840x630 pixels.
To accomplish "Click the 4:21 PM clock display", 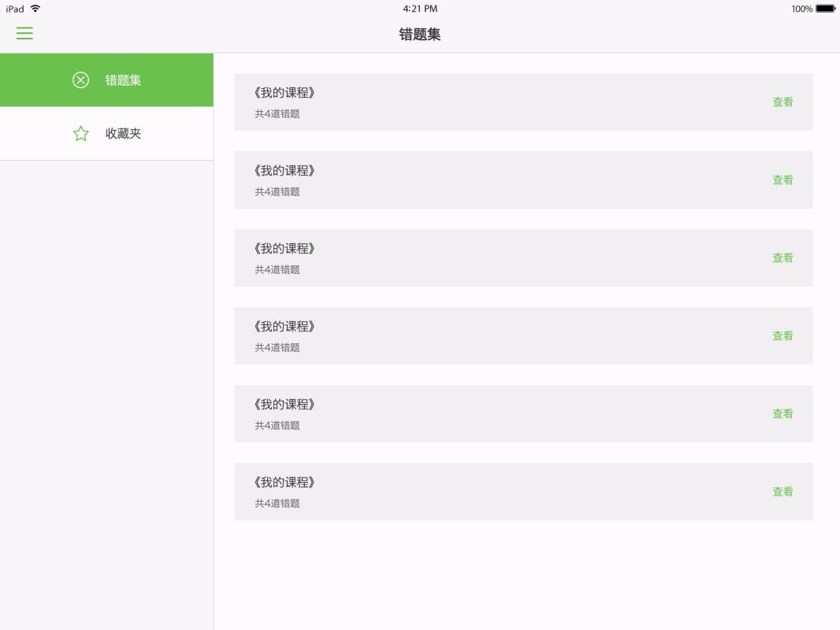I will (419, 9).
